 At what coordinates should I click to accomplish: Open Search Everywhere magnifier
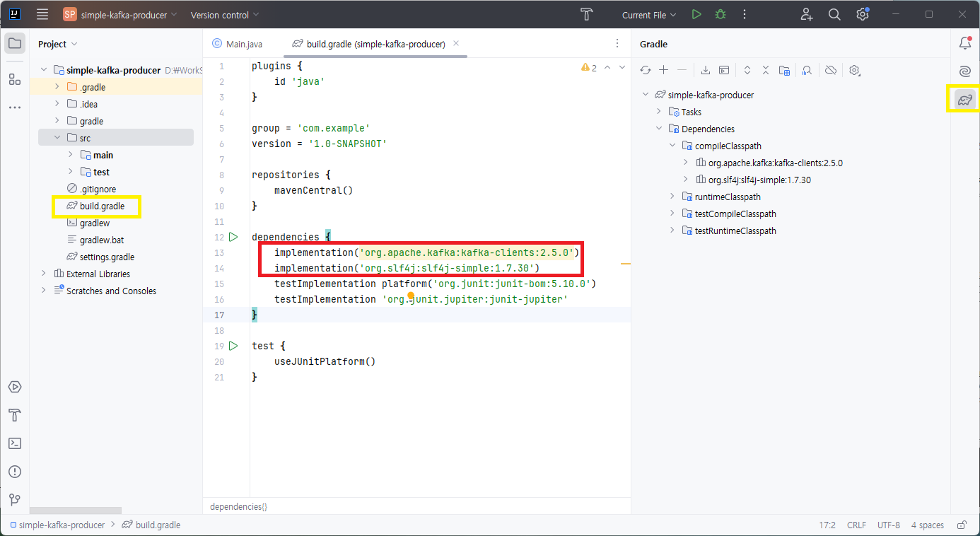pos(834,14)
